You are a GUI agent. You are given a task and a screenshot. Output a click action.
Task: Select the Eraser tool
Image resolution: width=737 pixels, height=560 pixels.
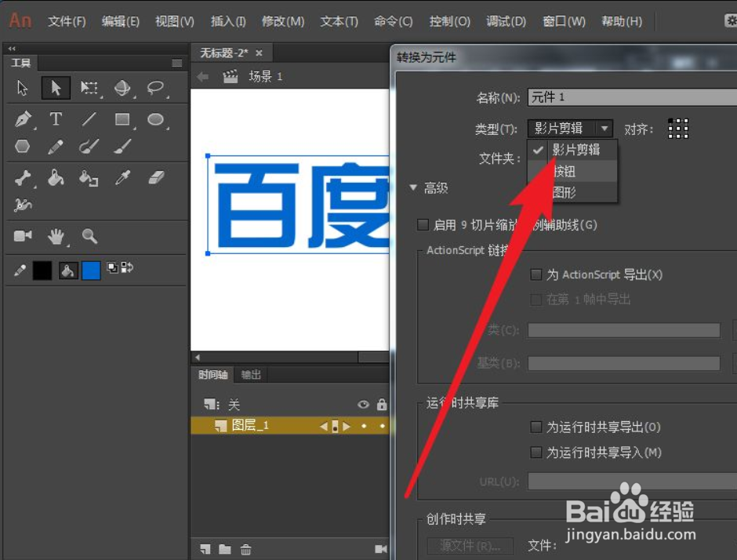point(156,177)
